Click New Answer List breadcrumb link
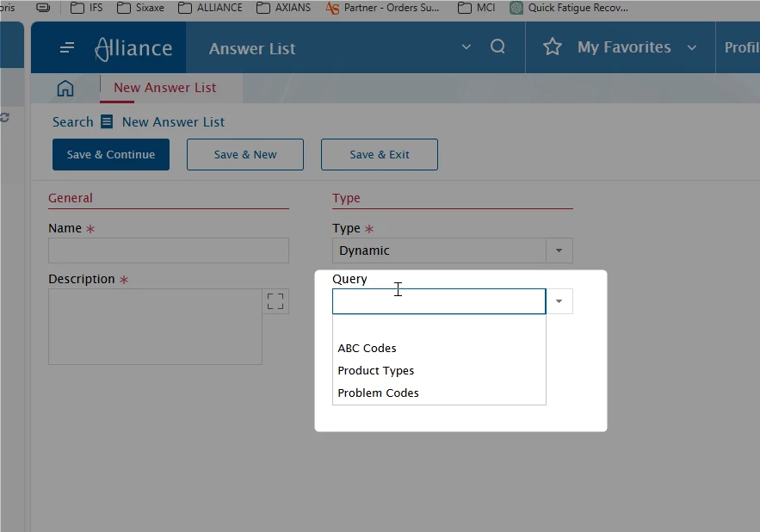This screenshot has width=760, height=532. (173, 121)
